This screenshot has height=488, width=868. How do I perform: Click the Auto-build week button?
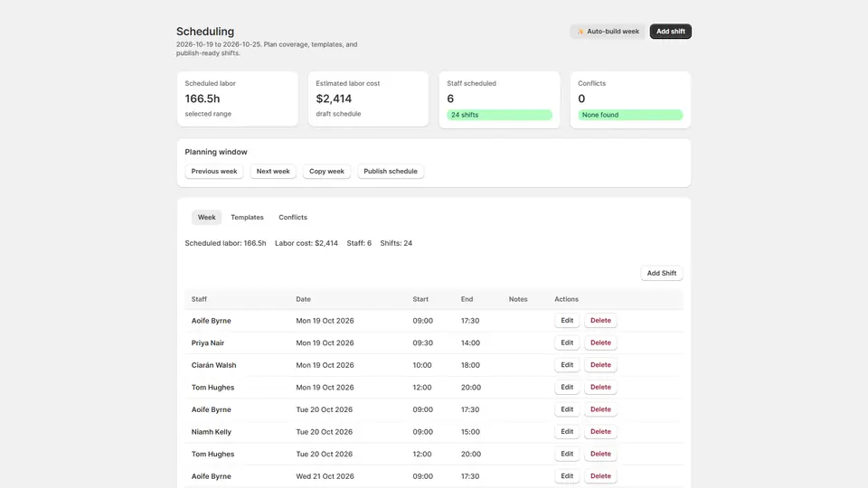[x=608, y=32]
